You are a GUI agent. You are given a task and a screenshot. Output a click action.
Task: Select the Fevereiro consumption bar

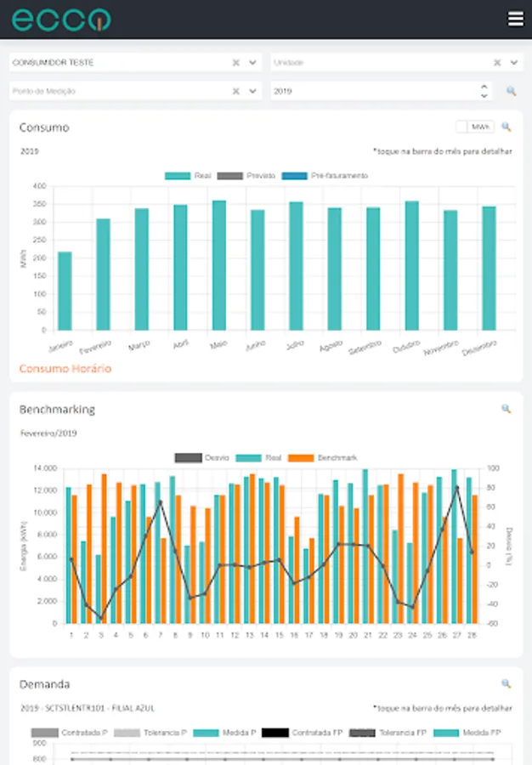click(104, 275)
